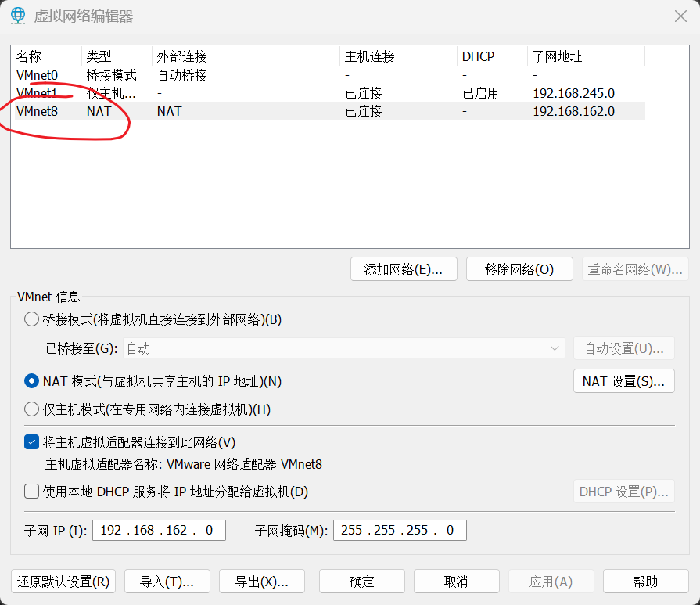Enable 使用本地 DHCP 服务 checkbox
The image size is (700, 605).
click(x=31, y=492)
